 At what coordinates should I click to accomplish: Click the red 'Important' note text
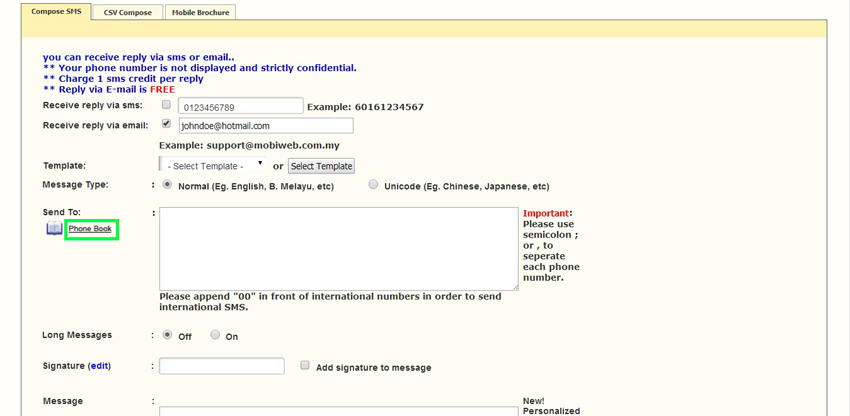[546, 213]
